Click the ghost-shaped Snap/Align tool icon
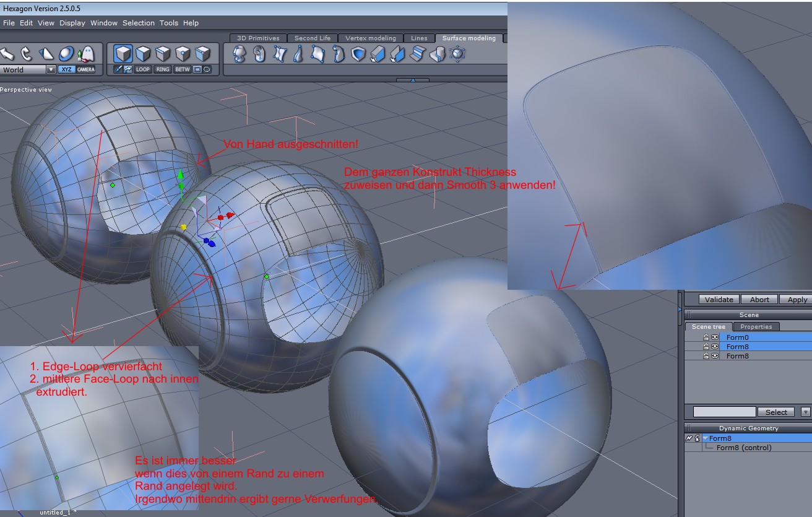 [x=86, y=54]
